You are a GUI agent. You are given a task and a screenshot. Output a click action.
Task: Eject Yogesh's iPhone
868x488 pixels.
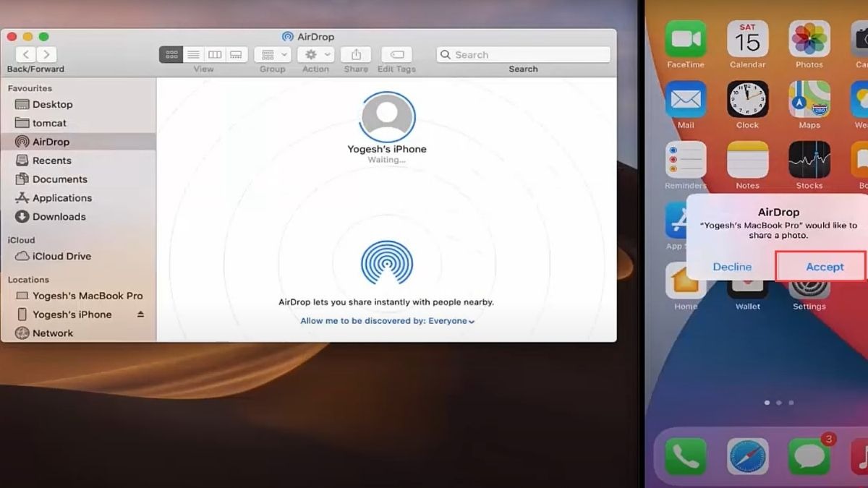click(140, 314)
